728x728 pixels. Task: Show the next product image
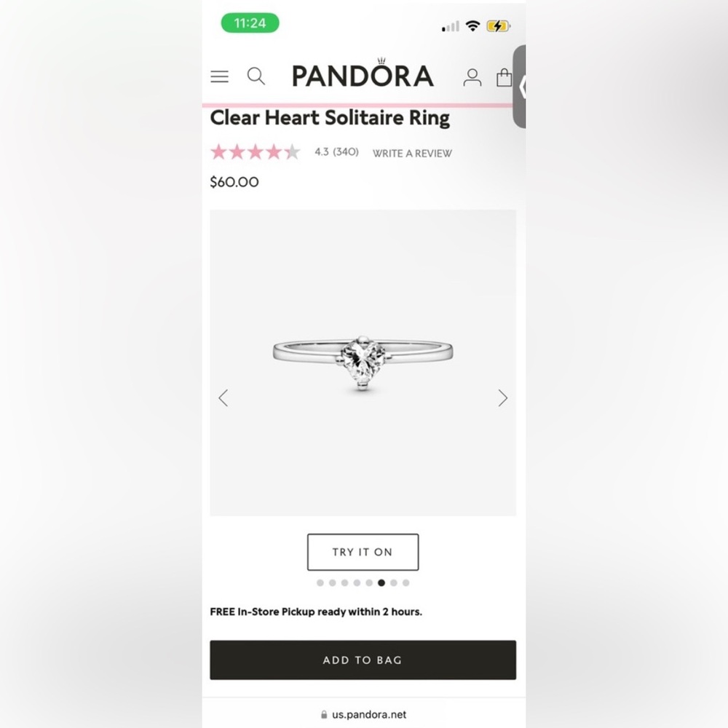502,398
